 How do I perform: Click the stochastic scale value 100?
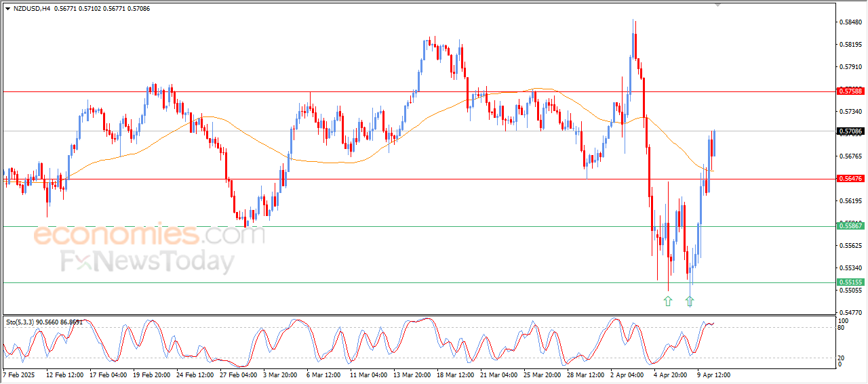[x=844, y=320]
